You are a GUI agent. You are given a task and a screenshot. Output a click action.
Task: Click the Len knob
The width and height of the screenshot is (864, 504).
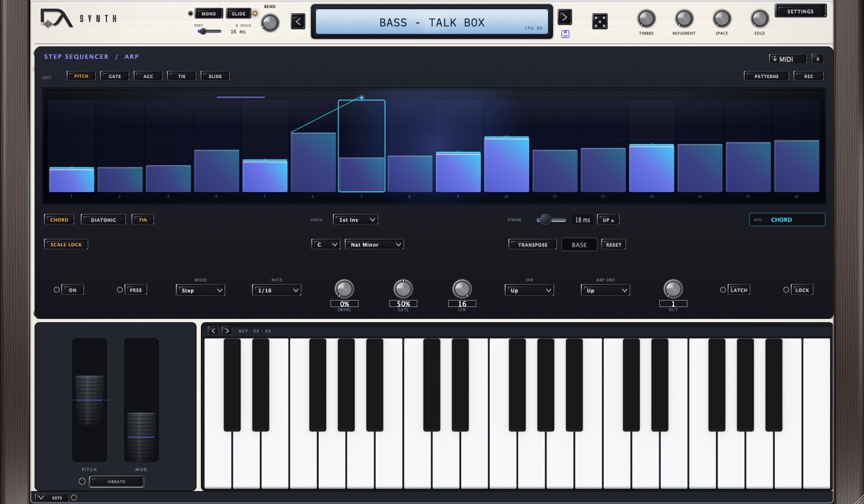click(462, 289)
